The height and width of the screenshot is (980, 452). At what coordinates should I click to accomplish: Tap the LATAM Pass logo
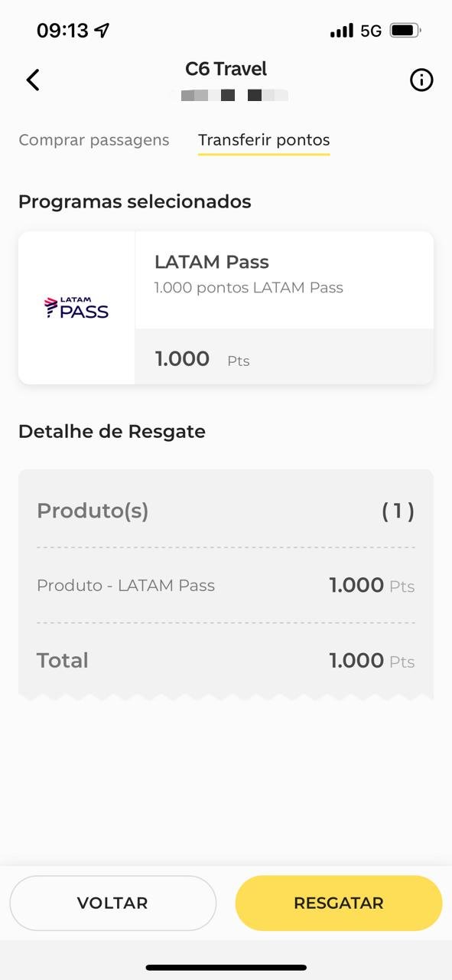pos(76,308)
